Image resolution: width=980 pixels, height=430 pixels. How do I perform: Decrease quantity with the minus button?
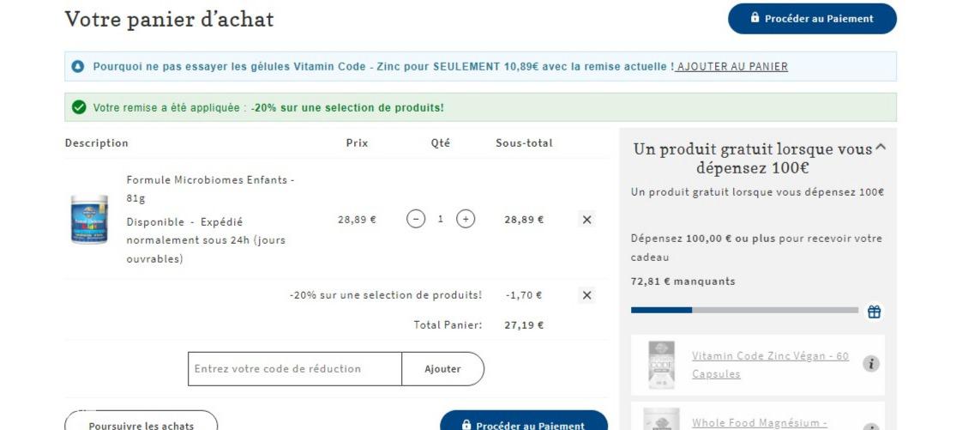416,219
